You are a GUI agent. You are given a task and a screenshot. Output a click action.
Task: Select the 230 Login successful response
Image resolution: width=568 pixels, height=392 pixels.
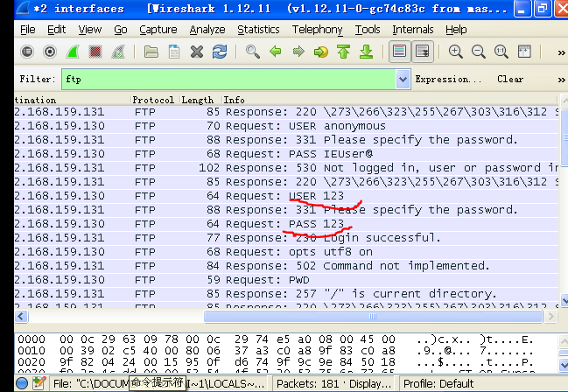[286, 238]
